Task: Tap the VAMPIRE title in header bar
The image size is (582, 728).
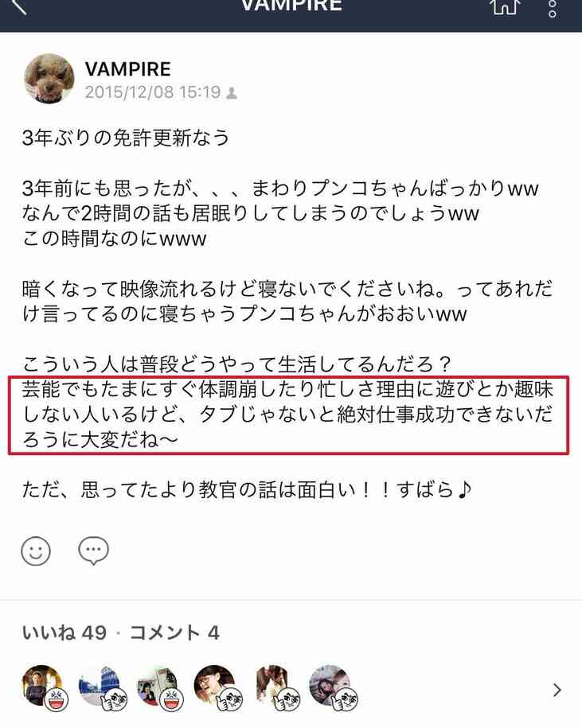Action: click(x=291, y=6)
